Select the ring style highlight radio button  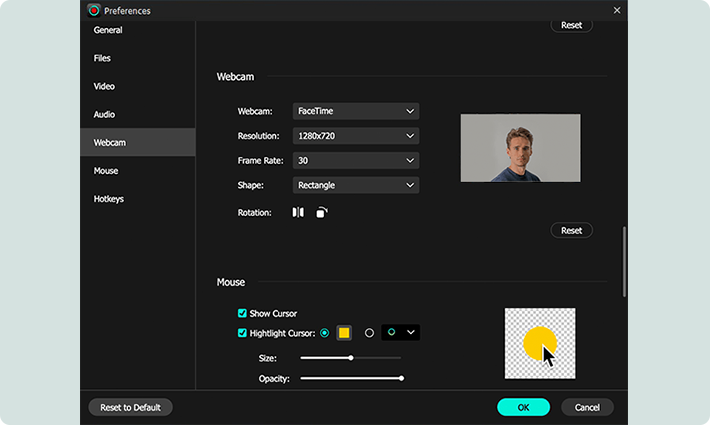click(369, 333)
